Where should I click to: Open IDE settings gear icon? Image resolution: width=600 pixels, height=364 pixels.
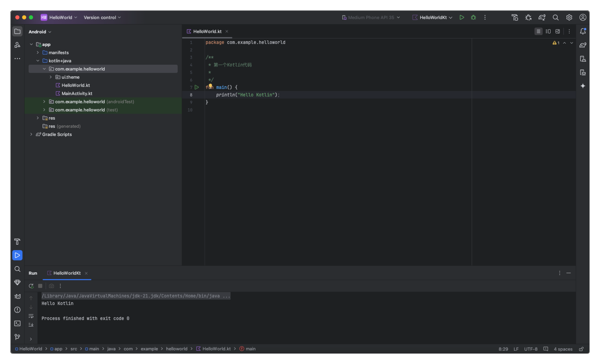(569, 17)
